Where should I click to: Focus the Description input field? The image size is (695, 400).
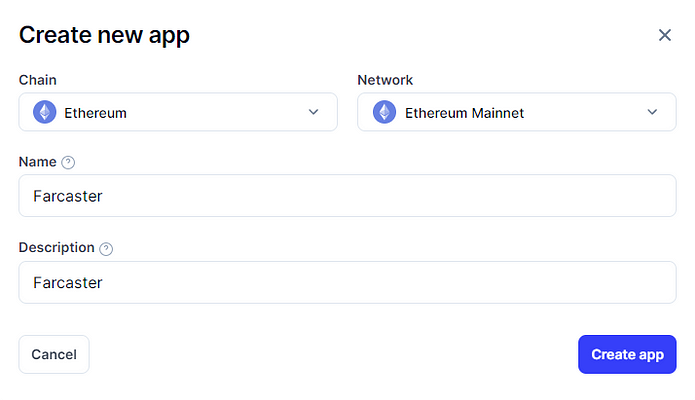pyautogui.click(x=348, y=282)
